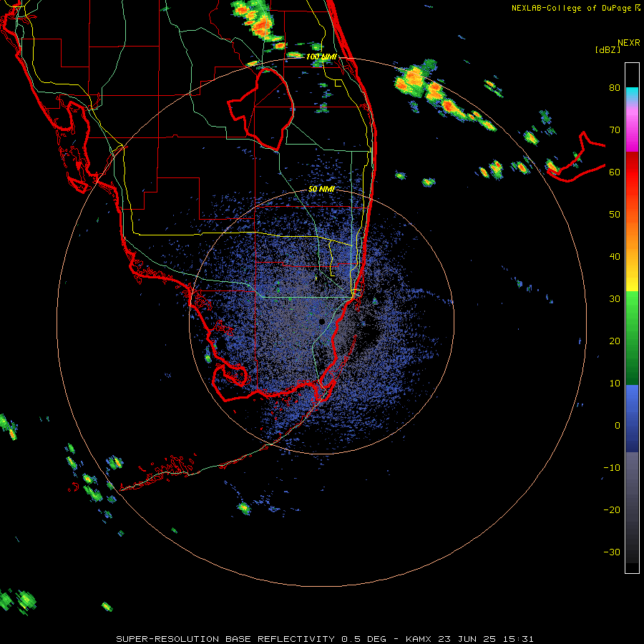Click the -30 value on the dBZ scale
Viewport: 644px width, 644px height.
(612, 552)
